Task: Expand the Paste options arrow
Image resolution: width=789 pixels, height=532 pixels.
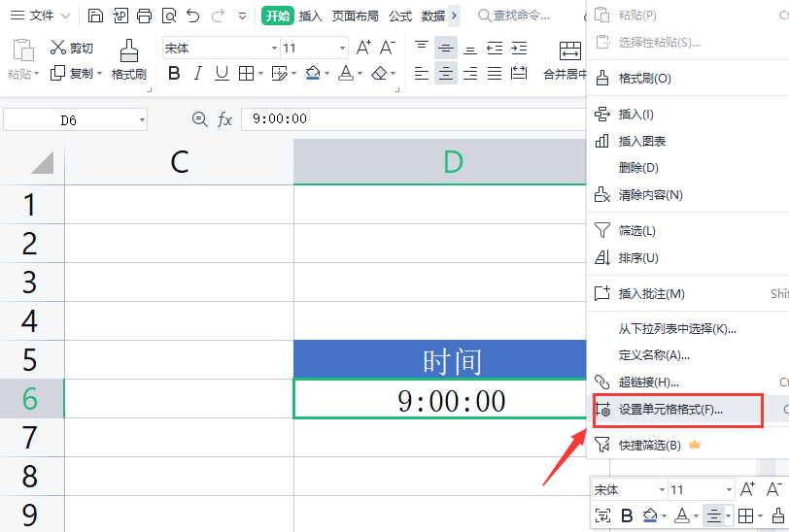Action: point(36,74)
